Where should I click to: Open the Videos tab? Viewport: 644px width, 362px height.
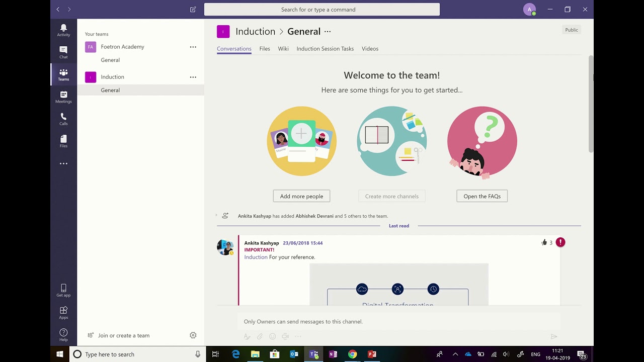(x=370, y=49)
